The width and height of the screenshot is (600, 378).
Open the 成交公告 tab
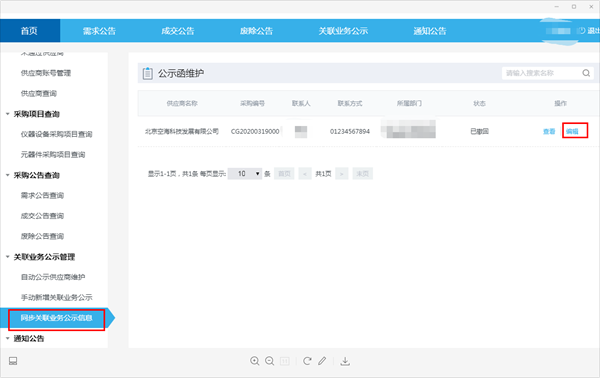[x=178, y=31]
